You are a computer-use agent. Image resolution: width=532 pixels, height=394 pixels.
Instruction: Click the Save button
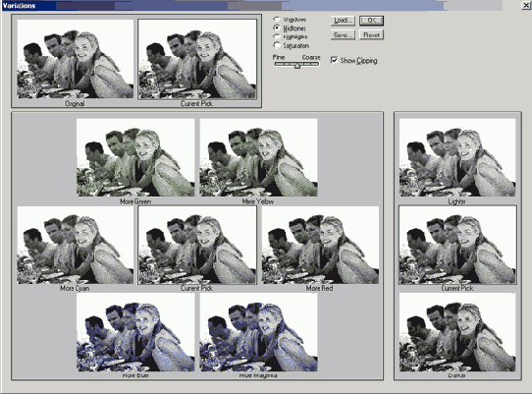tap(343, 35)
